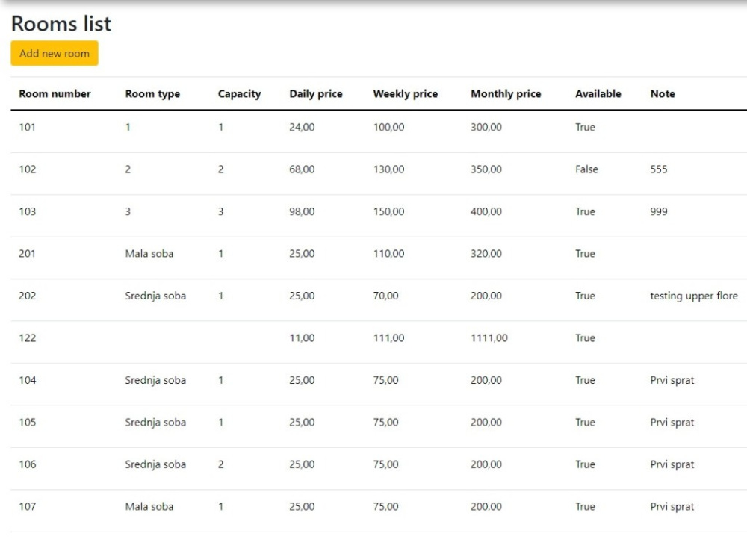
Task: Click the 200,00 monthly price in row 106
Action: tap(486, 464)
